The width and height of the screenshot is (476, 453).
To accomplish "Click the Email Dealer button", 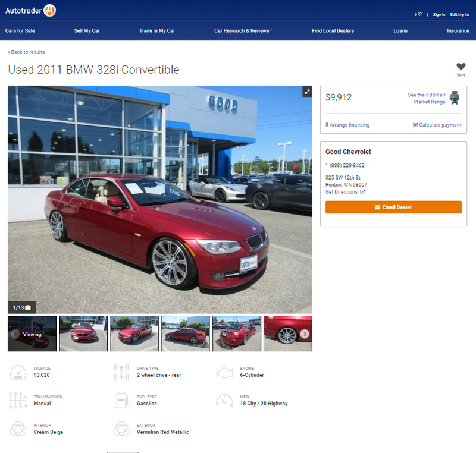I will (x=393, y=207).
